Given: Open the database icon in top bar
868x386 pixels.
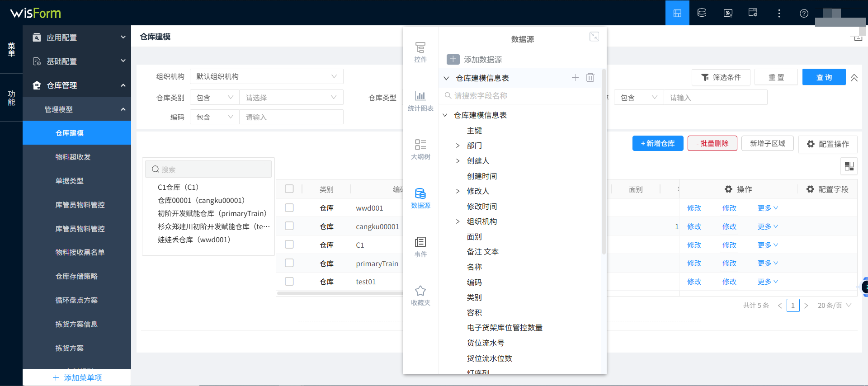Looking at the screenshot, I should (x=702, y=13).
